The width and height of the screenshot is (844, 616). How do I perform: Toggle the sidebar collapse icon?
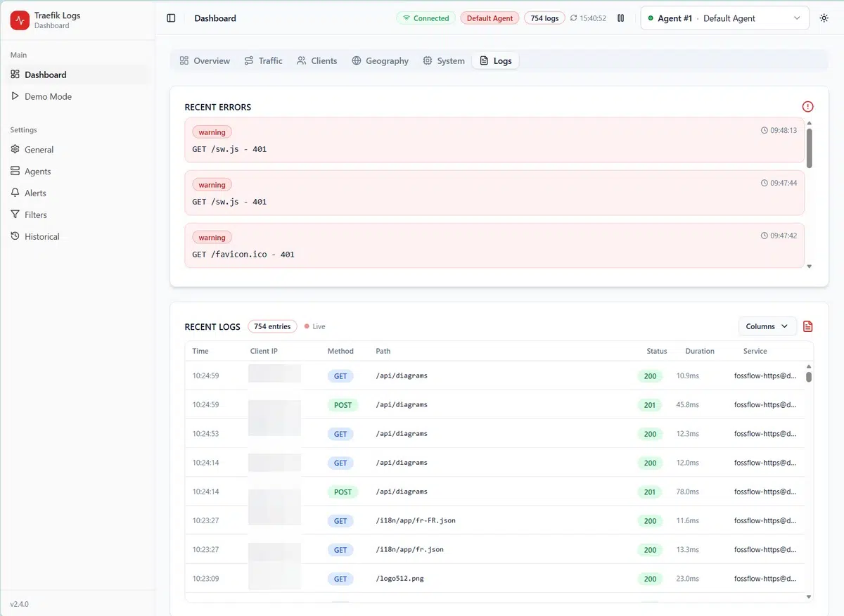pyautogui.click(x=171, y=18)
